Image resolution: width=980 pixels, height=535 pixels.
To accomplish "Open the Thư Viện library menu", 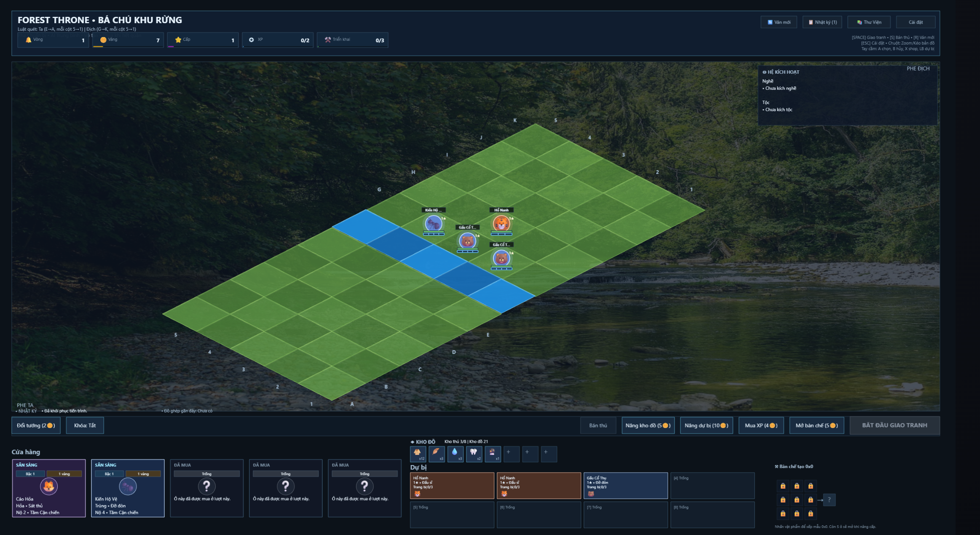I will (869, 22).
